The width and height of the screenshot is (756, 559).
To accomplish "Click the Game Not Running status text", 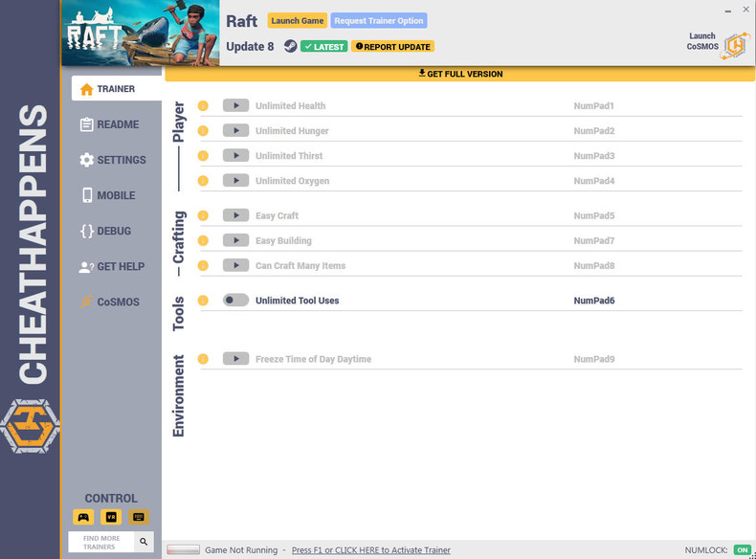I will (241, 549).
